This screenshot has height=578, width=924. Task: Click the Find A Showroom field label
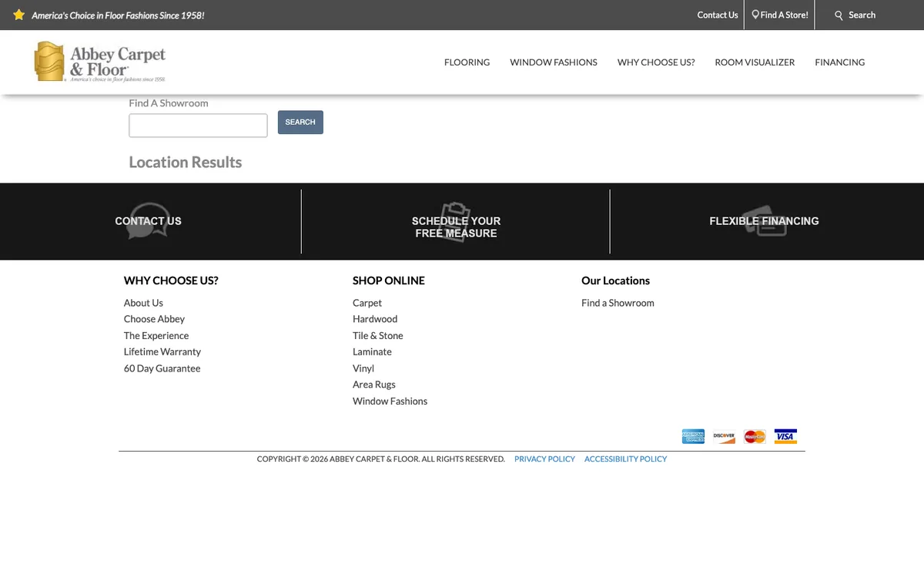point(169,103)
